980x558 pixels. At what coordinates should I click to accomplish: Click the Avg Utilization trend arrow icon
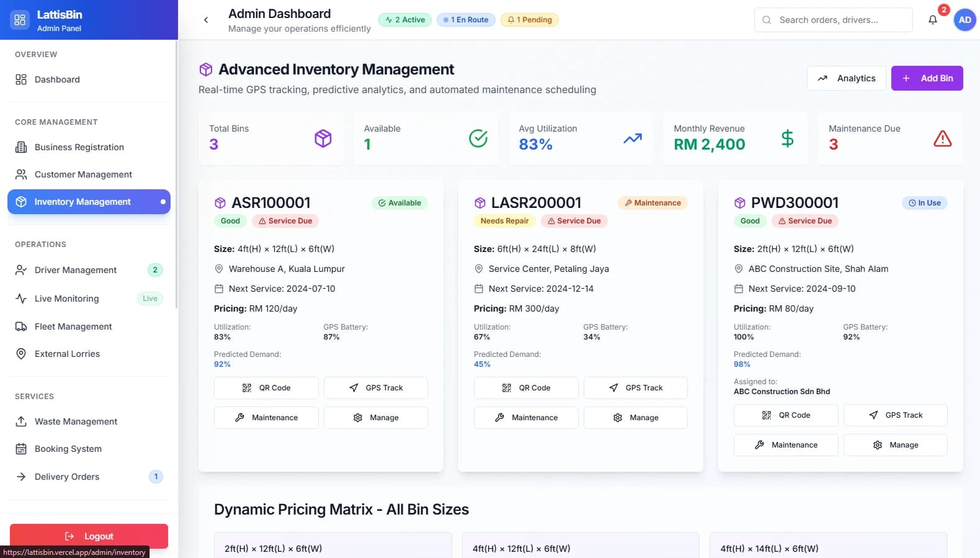pos(632,138)
